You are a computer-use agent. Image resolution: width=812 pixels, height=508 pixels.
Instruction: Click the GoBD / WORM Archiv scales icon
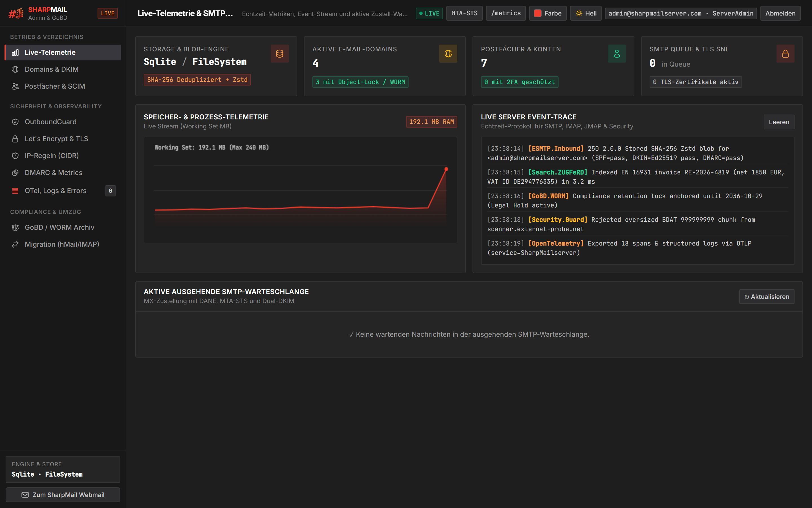click(15, 227)
